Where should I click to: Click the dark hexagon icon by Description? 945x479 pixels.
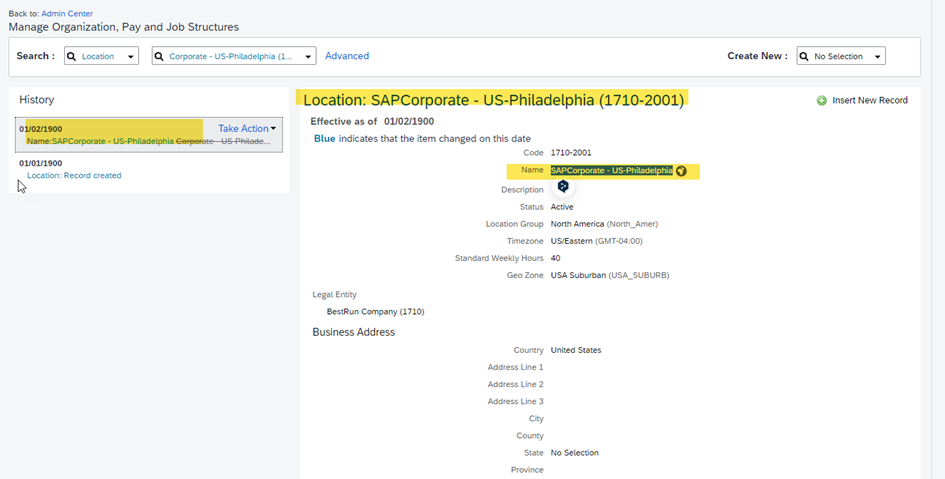click(563, 187)
